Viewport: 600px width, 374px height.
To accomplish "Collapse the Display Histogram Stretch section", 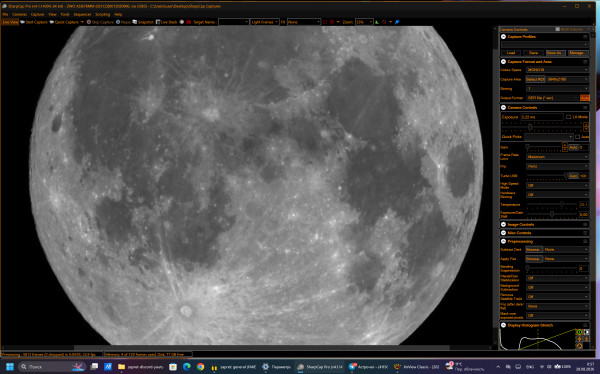I will (503, 325).
